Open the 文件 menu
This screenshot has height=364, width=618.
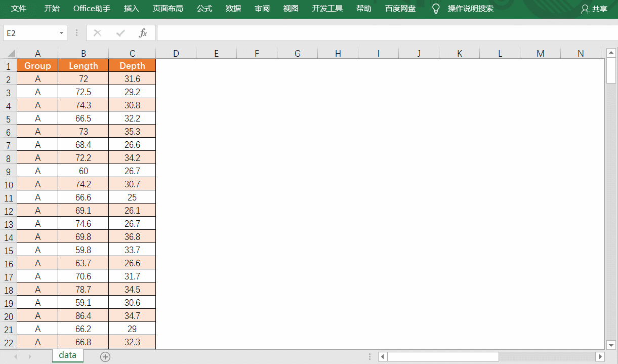[x=19, y=9]
